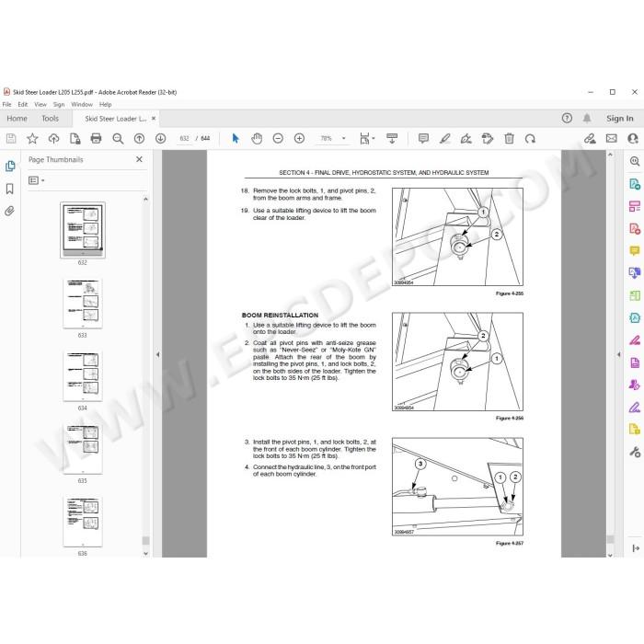Select page 632 thumbnail
The image size is (644, 644).
coord(83,230)
